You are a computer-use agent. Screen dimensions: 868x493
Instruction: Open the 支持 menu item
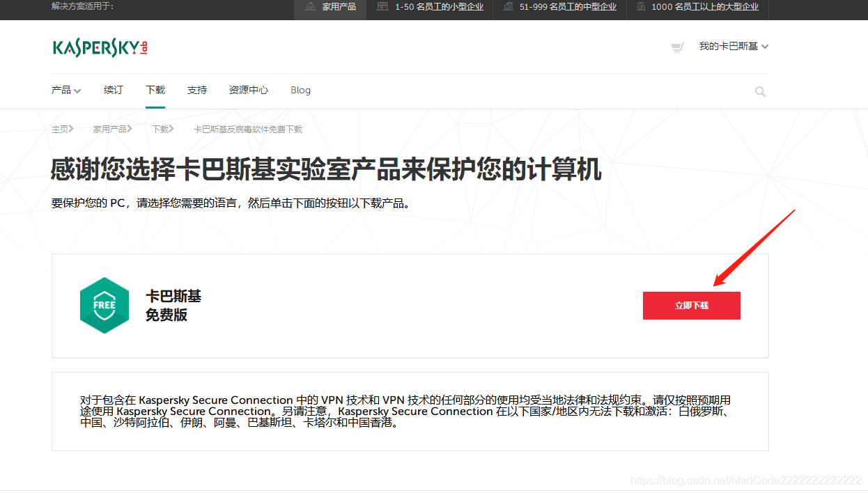coord(197,90)
